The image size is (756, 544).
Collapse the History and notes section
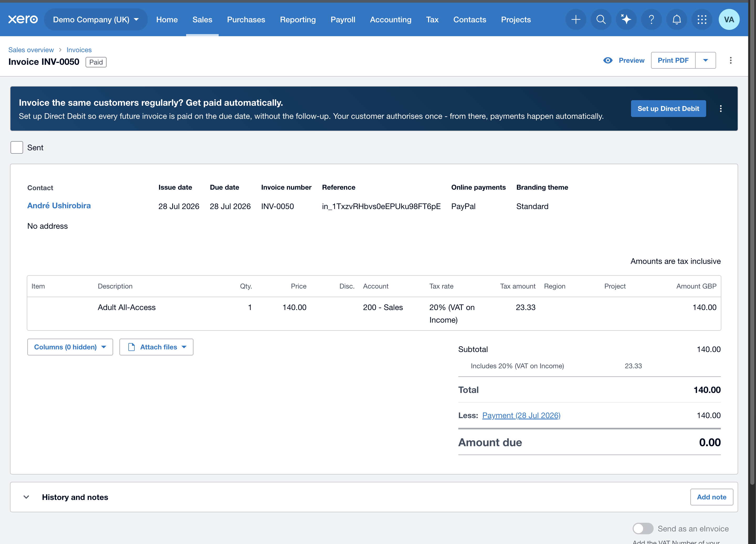point(26,497)
